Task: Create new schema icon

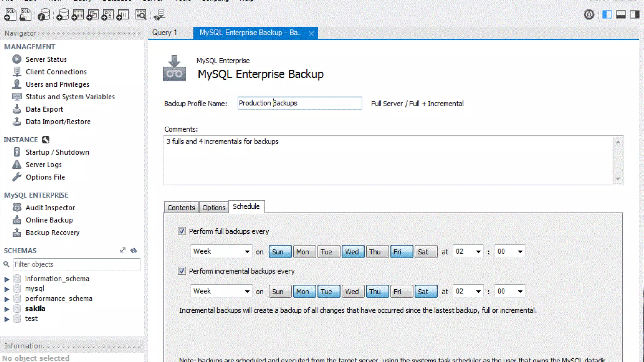Action: pyautogui.click(x=63, y=14)
